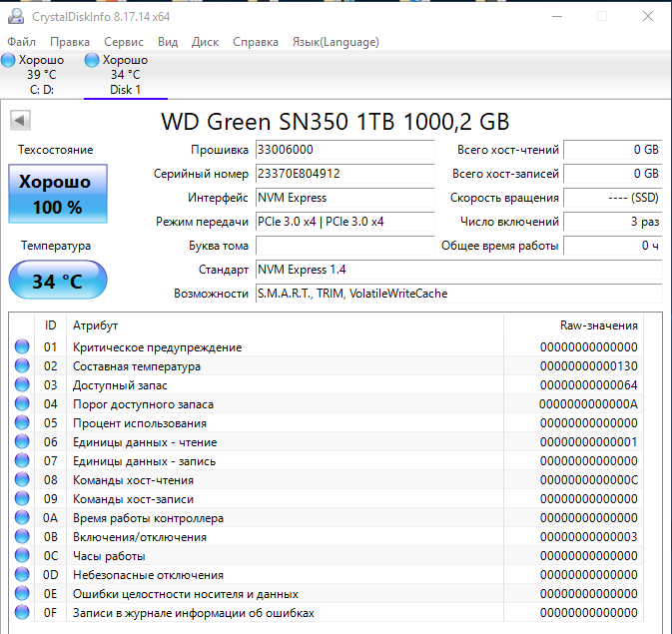Open the Справка menu
Image resolution: width=672 pixels, height=634 pixels.
coord(256,42)
